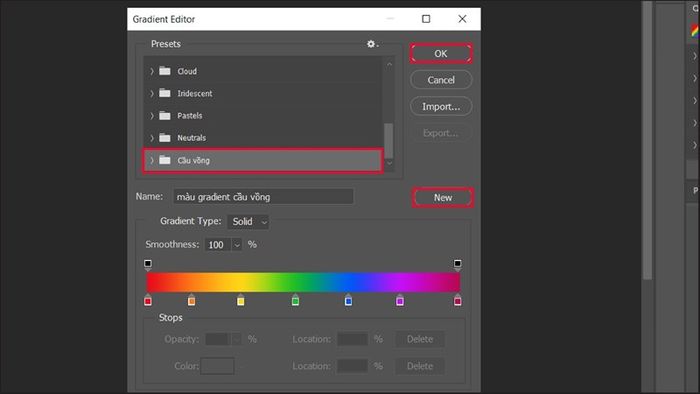
Task: Click the OK button
Action: (441, 54)
